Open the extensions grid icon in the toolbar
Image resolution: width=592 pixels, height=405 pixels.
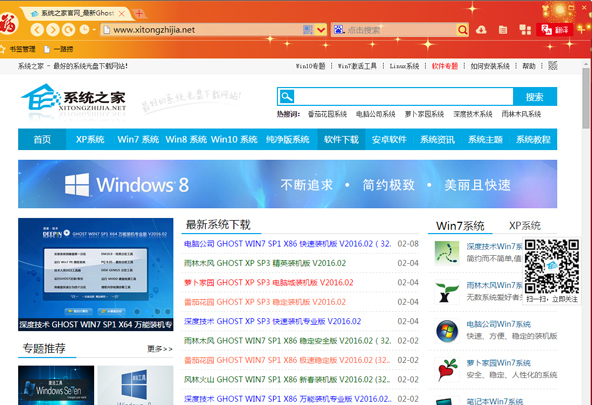[x=525, y=29]
